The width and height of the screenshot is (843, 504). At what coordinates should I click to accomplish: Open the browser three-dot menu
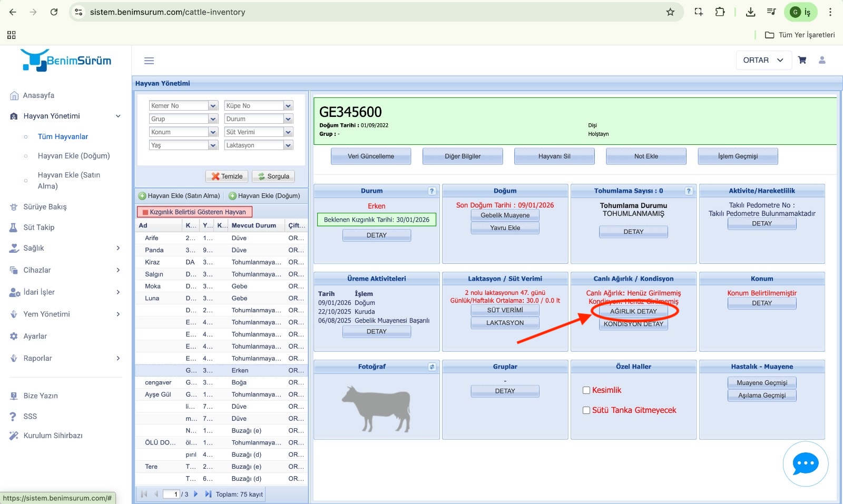830,12
